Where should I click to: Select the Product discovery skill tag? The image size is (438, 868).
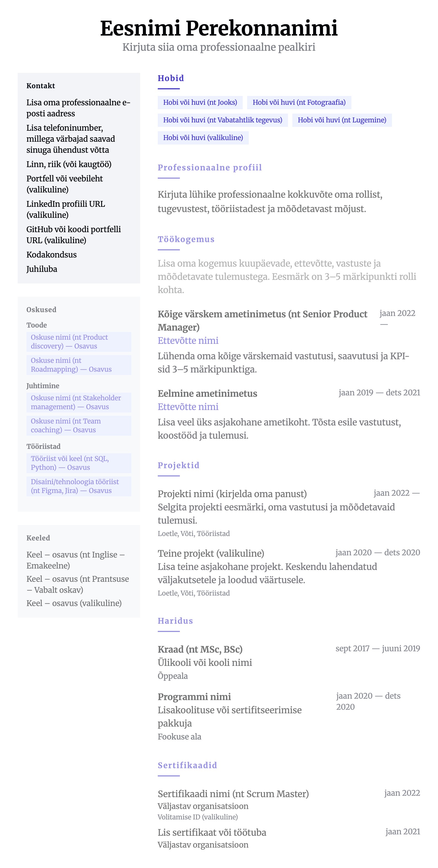(x=79, y=342)
